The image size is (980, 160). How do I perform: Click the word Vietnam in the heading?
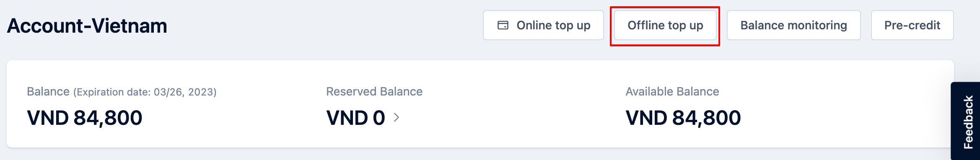tap(130, 26)
